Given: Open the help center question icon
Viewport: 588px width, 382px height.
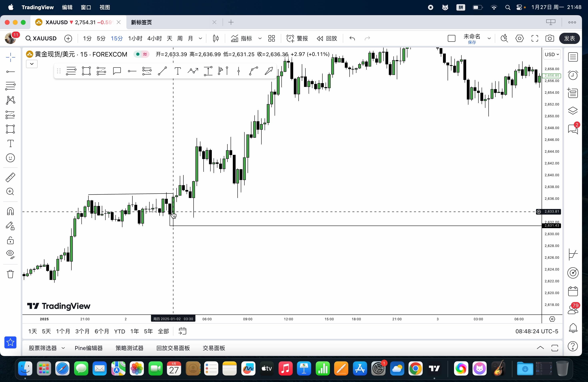Looking at the screenshot, I should click(x=573, y=346).
